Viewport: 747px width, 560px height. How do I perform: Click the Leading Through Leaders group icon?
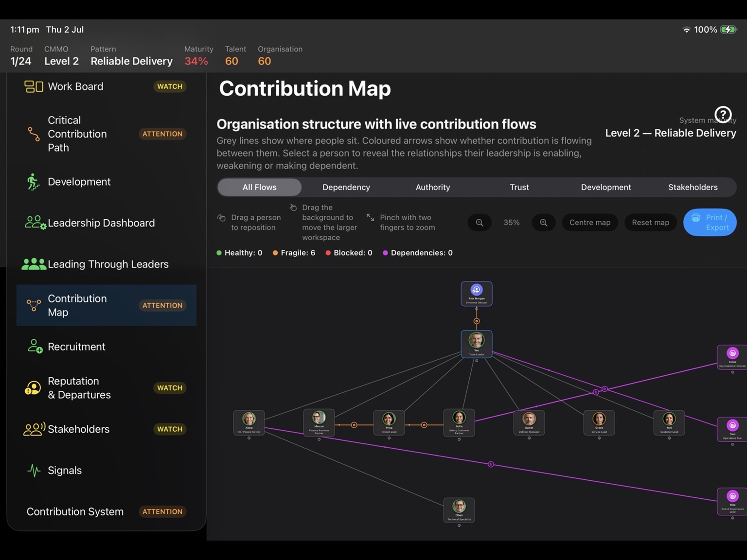[x=34, y=264]
